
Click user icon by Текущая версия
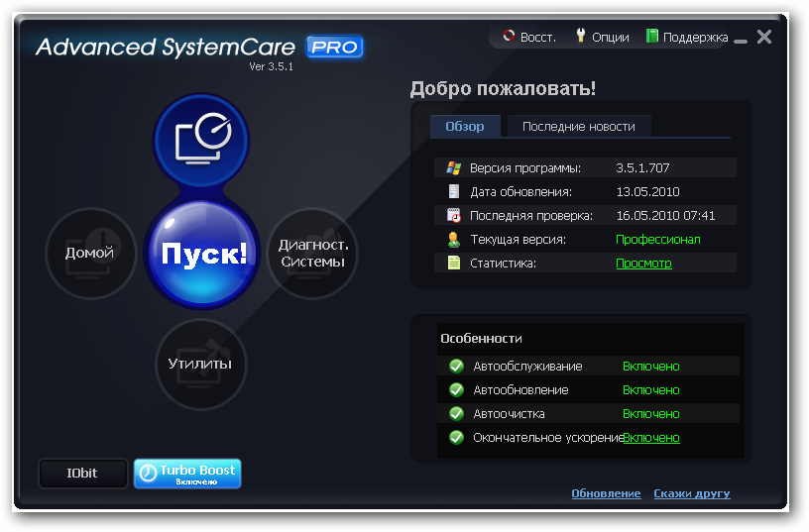coord(453,239)
